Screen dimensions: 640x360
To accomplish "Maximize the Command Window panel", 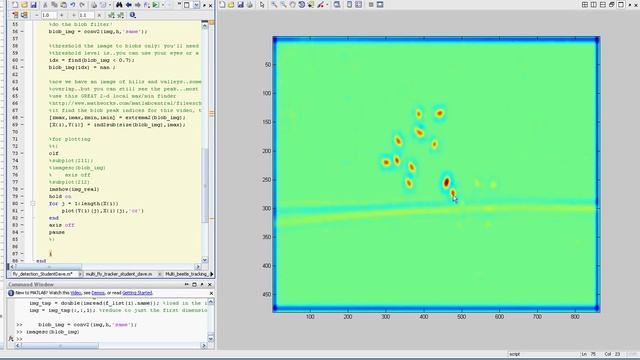I will coord(194,284).
